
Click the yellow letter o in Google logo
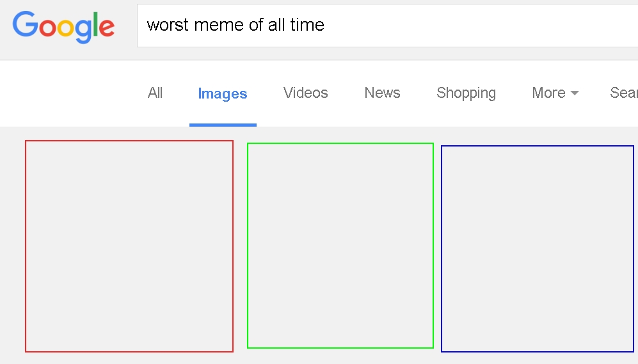(x=67, y=28)
